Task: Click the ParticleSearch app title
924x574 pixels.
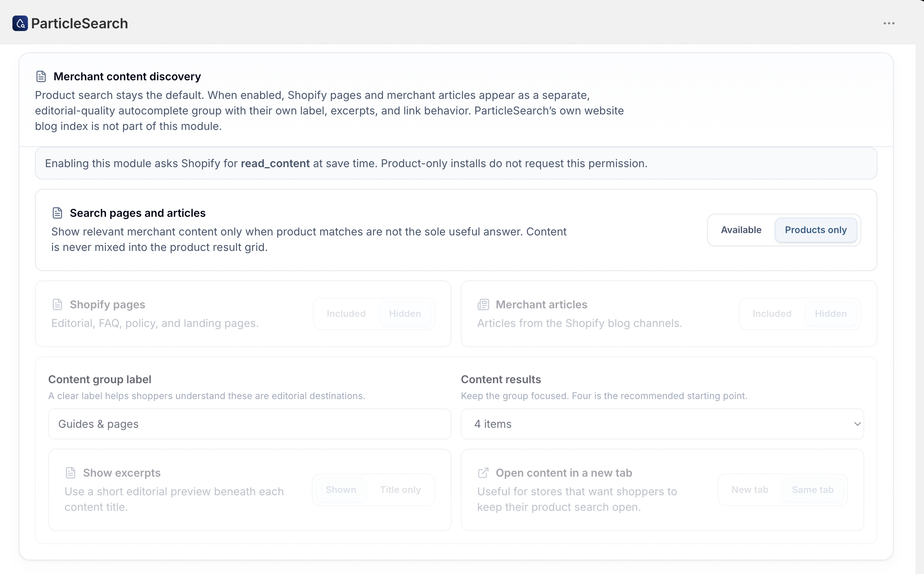Action: click(x=80, y=23)
